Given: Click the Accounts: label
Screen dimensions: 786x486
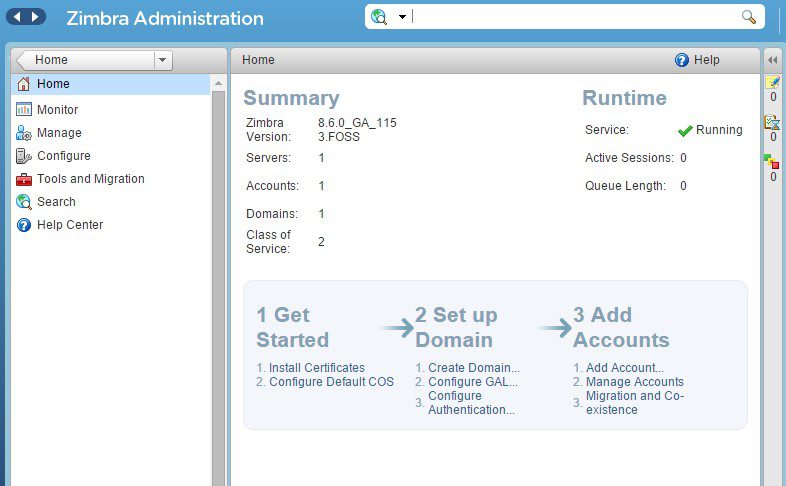Looking at the screenshot, I should (x=272, y=186).
